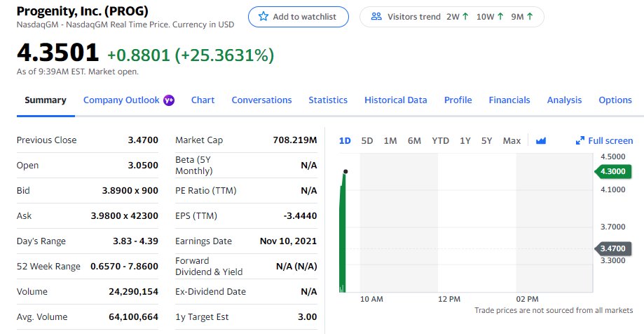The image size is (644, 334).
Task: Click the 9M visitors trend indicator
Action: (522, 16)
